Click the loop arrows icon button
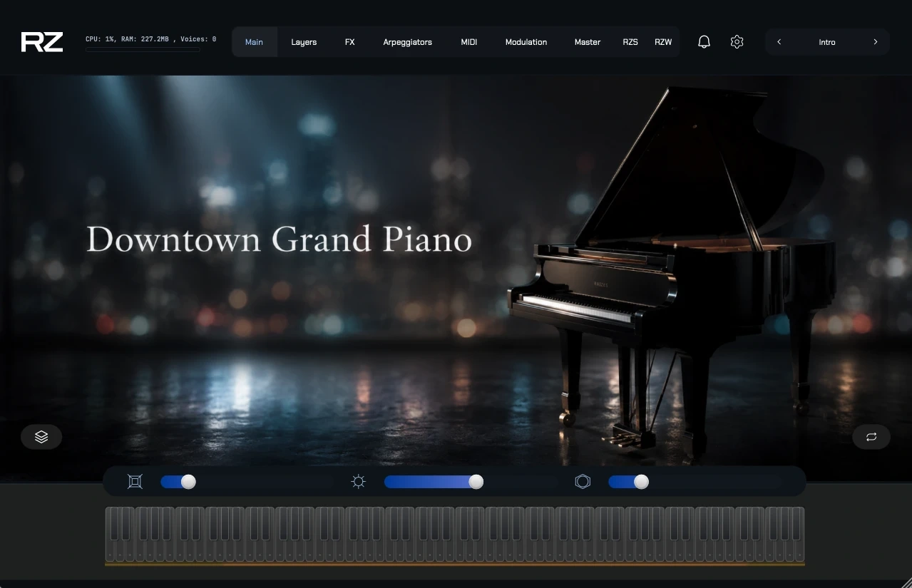Viewport: 912px width, 588px height. pyautogui.click(x=871, y=437)
